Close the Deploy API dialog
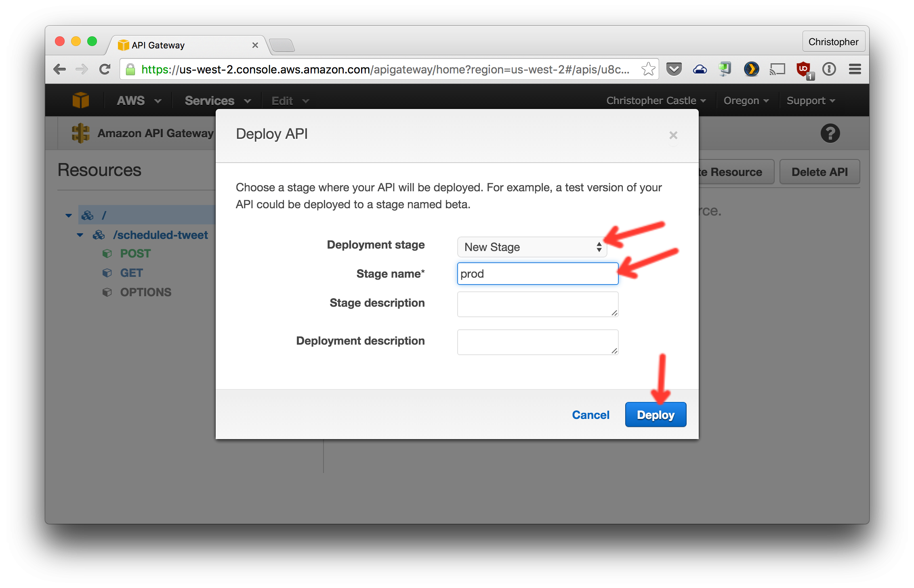914x588 pixels. 673,135
